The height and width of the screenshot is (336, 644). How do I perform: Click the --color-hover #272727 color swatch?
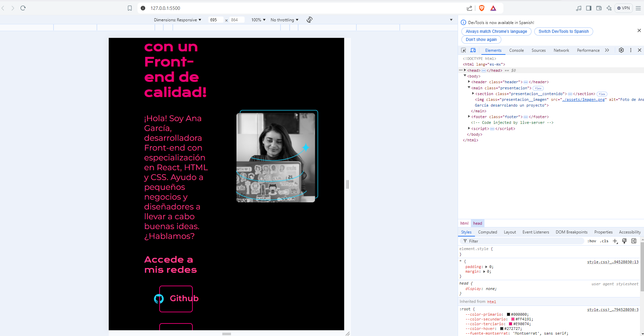click(x=502, y=329)
